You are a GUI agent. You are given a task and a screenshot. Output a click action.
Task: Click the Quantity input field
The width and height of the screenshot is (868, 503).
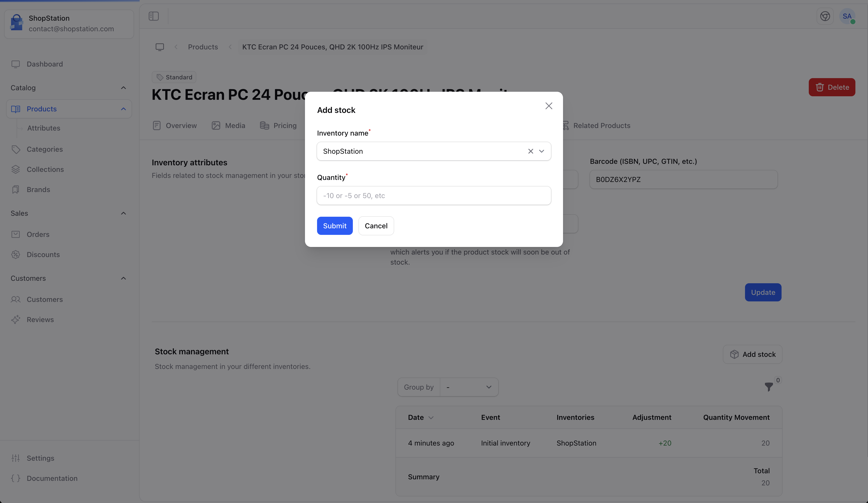click(434, 196)
